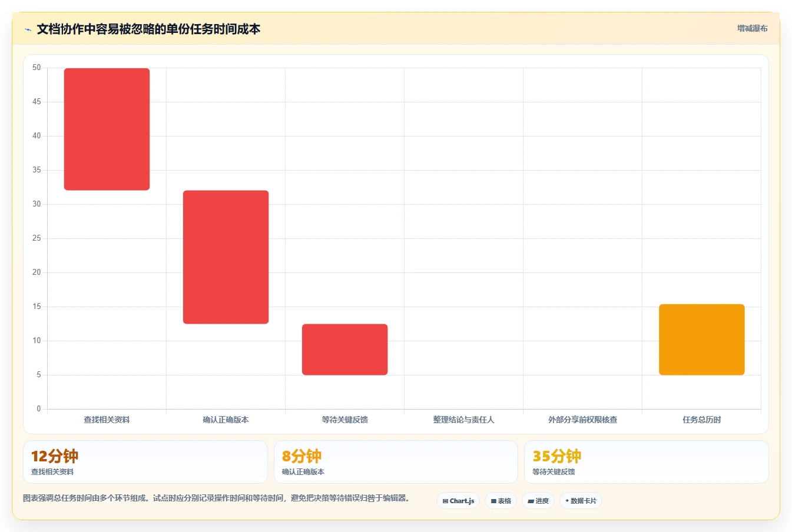Click the 进度 tag chip

click(538, 501)
